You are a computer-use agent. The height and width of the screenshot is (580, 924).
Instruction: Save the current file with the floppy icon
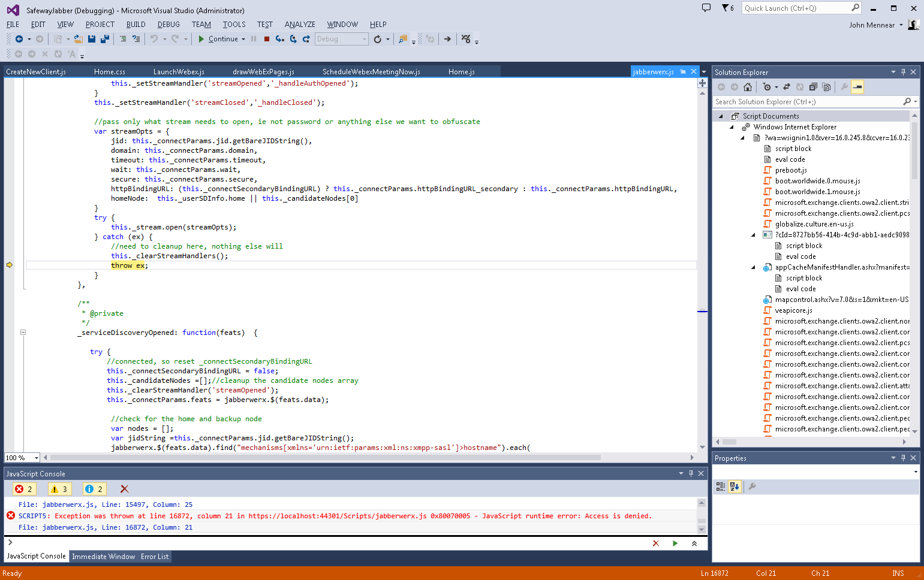point(92,39)
